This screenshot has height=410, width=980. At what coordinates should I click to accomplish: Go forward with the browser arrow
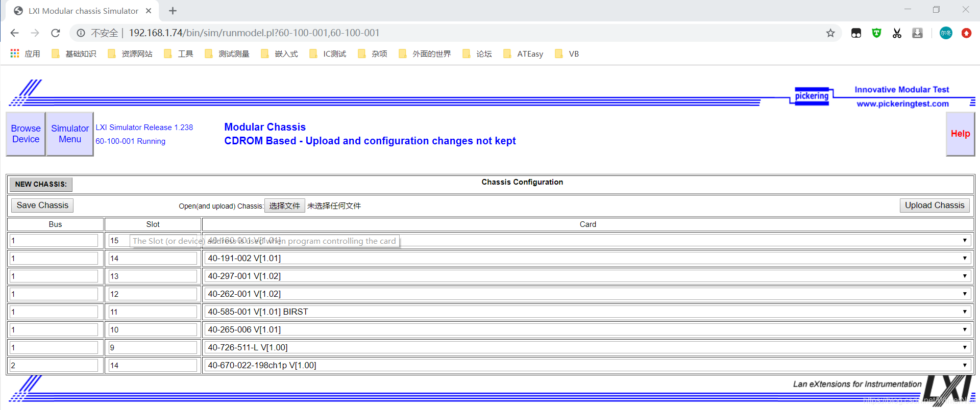point(35,33)
